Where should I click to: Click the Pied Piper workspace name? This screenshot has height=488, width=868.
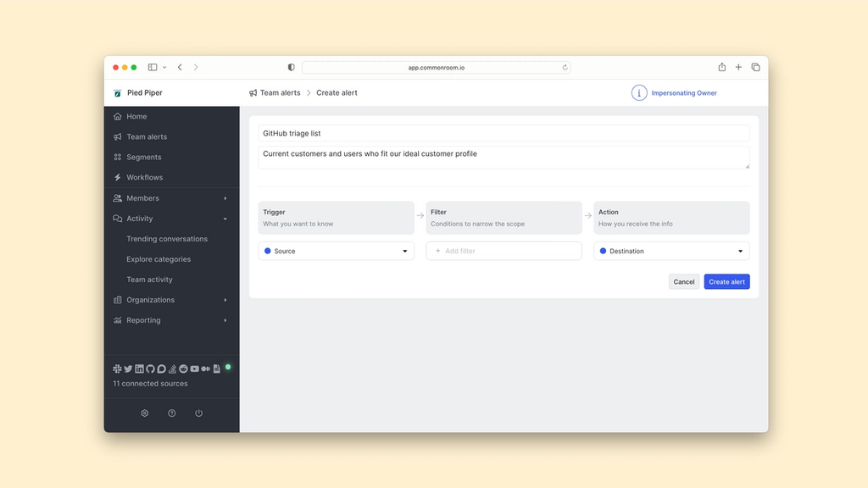coord(144,93)
